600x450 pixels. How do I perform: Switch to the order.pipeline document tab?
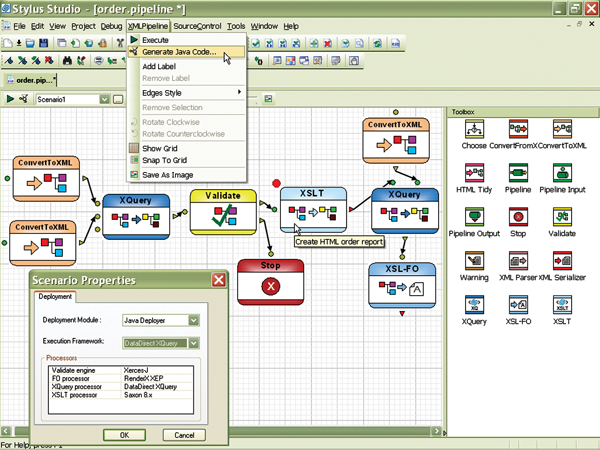click(x=30, y=79)
